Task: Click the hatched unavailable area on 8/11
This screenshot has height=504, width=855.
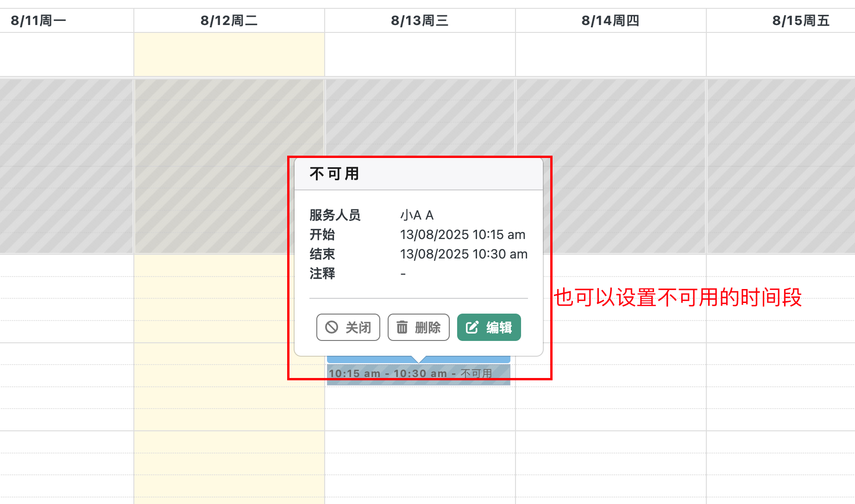Action: pyautogui.click(x=67, y=166)
